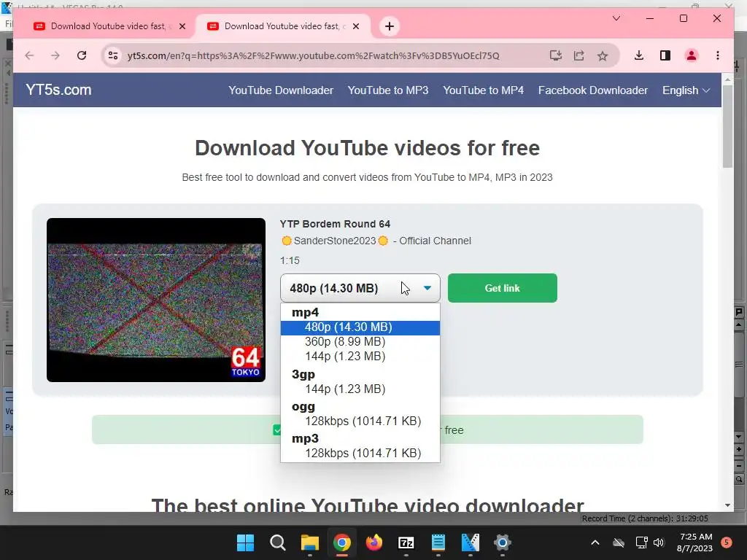Click Record Time status text in VEGAS

coord(645,518)
